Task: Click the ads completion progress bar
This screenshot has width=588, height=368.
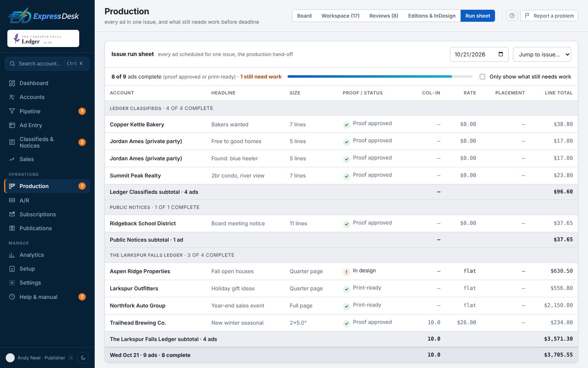Action: click(x=380, y=76)
